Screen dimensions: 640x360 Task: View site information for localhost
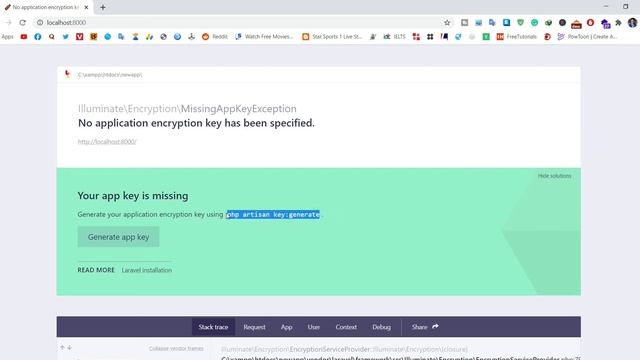click(40, 23)
